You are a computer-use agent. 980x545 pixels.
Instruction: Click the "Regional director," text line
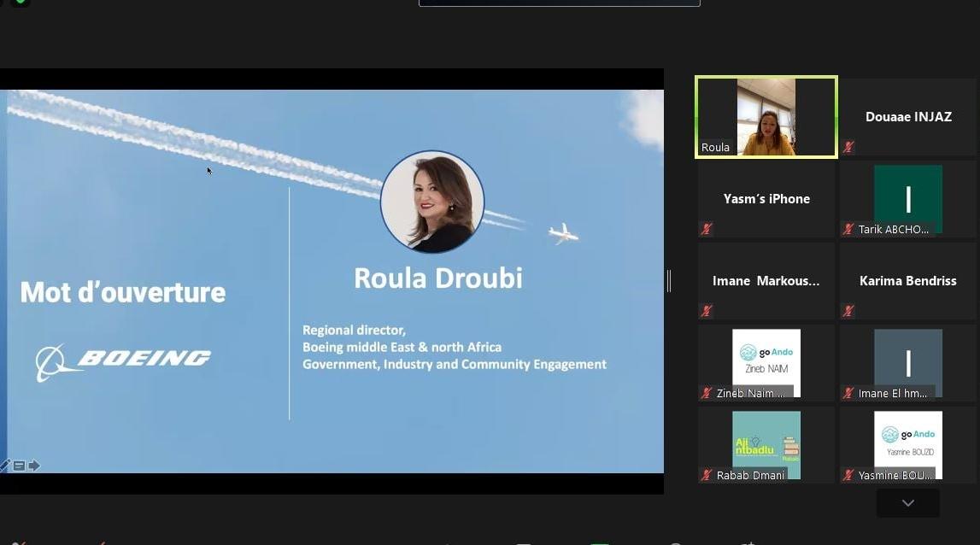(x=355, y=330)
